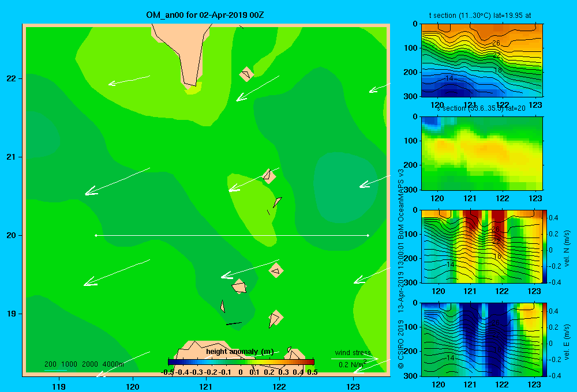Select the 'height anomaly (m)' label
This screenshot has width=577, height=392.
239,352
